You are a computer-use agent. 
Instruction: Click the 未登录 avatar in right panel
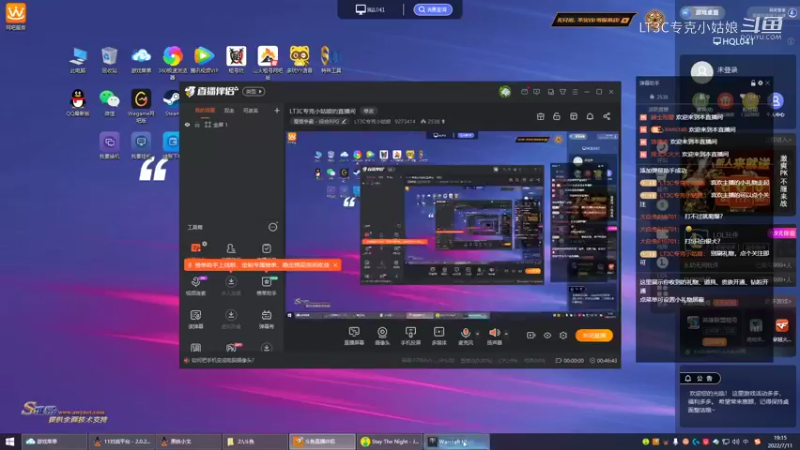point(702,71)
